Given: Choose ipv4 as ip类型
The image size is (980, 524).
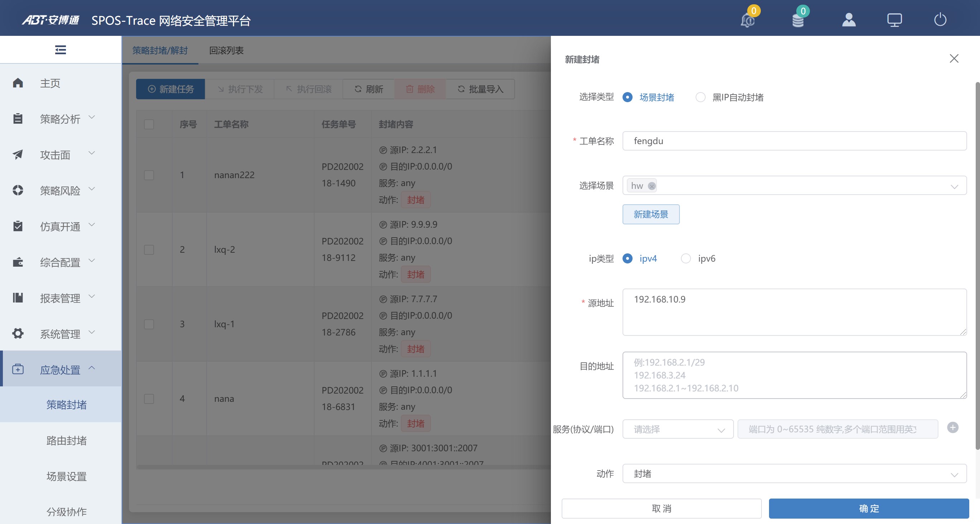Looking at the screenshot, I should pyautogui.click(x=640, y=259).
